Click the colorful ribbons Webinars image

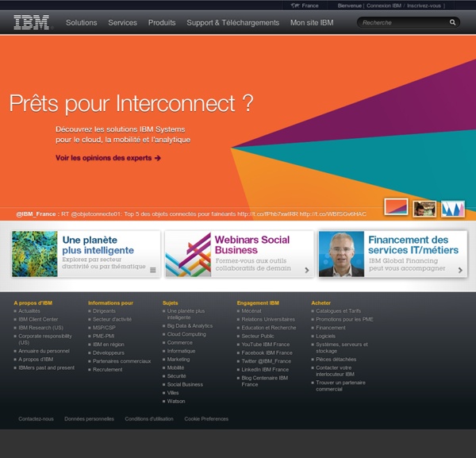coord(188,254)
